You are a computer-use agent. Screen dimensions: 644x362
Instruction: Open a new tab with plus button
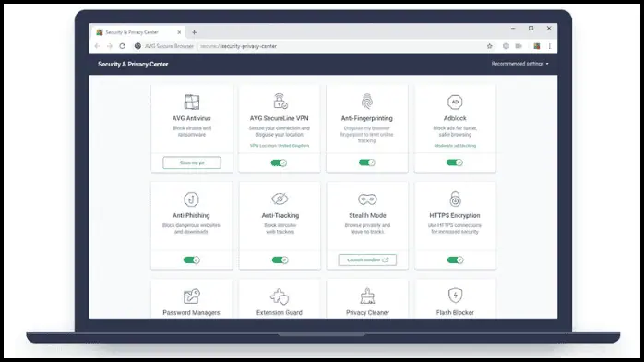[195, 32]
